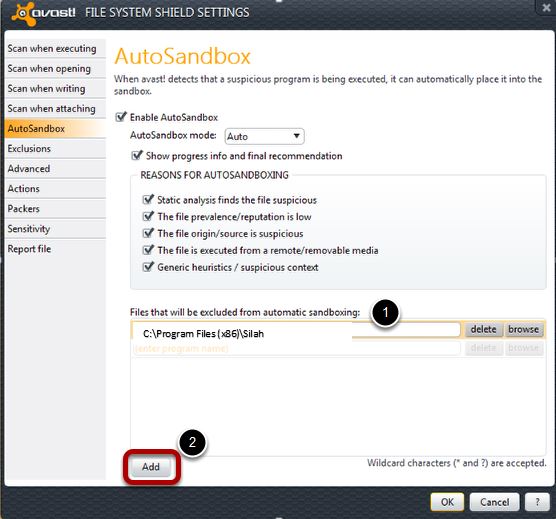Viewport: 556px width, 519px height.
Task: Open the Packers section
Action: tap(56, 209)
